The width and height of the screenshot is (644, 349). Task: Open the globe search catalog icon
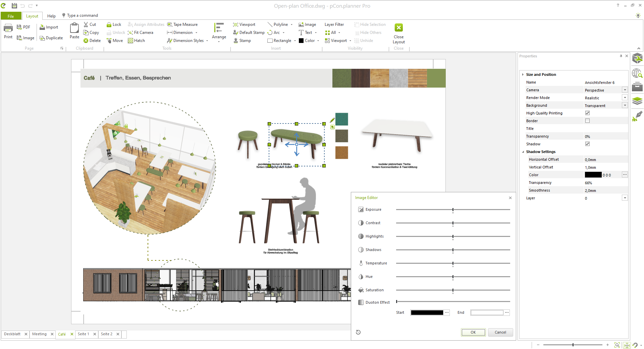click(x=637, y=73)
